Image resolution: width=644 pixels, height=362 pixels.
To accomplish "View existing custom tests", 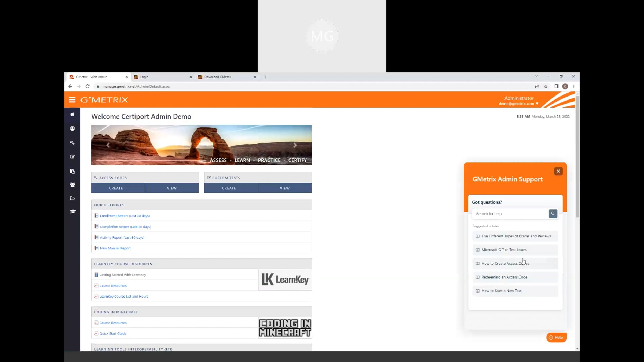I will (x=285, y=188).
